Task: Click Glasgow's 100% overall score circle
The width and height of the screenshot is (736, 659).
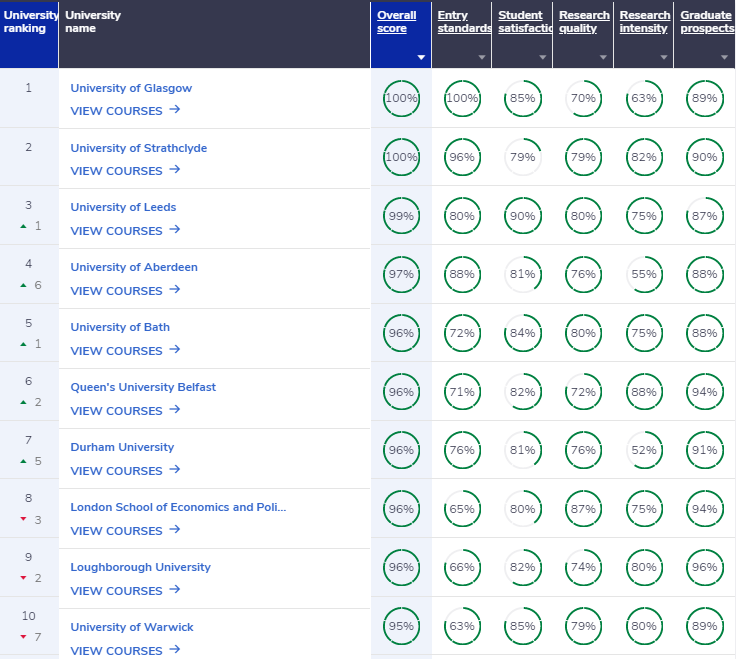Action: [401, 98]
